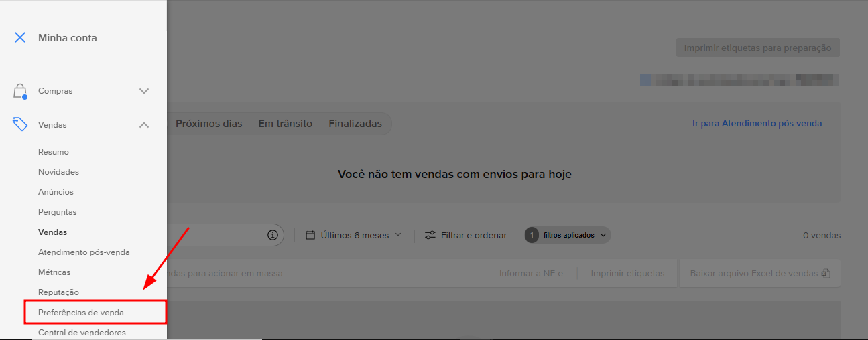Close the Minha conta side menu
This screenshot has width=868, height=340.
pyautogui.click(x=20, y=38)
